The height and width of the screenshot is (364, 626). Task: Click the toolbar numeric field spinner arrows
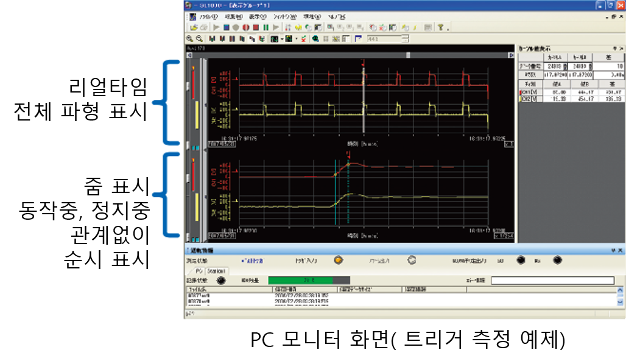406,39
